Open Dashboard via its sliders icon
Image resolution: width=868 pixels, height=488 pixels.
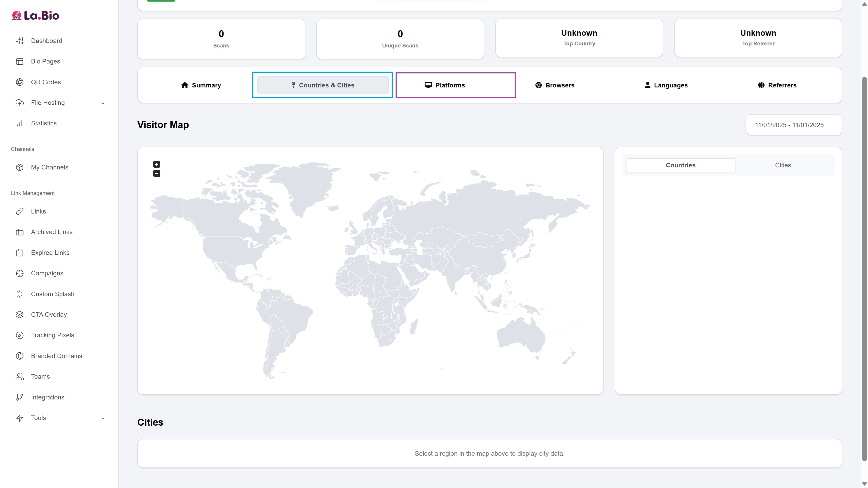pyautogui.click(x=19, y=41)
